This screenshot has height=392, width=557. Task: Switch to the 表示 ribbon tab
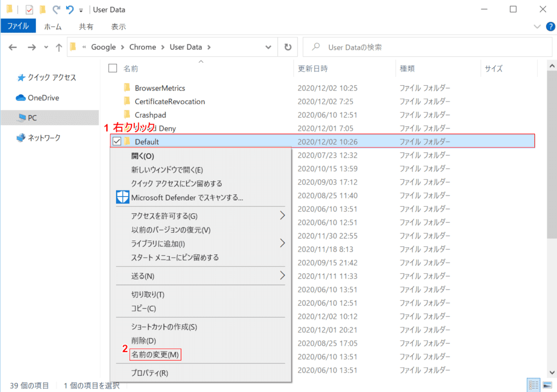point(118,26)
